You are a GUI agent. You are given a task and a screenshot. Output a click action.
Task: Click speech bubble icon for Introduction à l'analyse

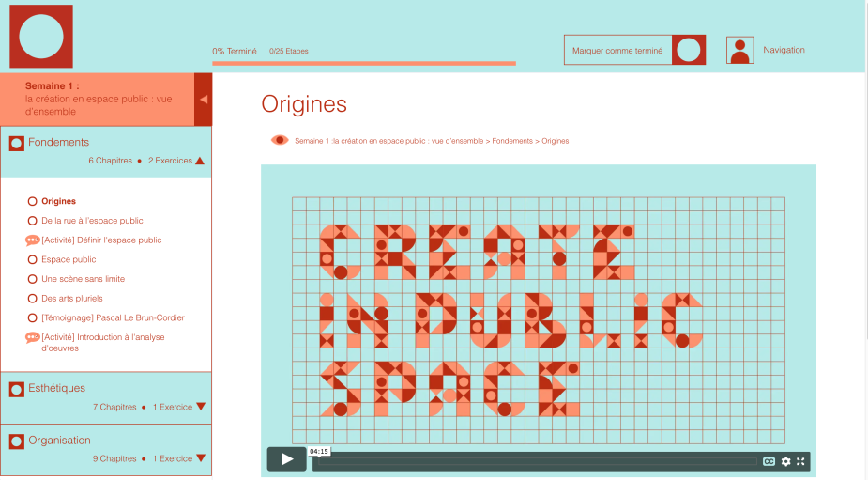[32, 337]
